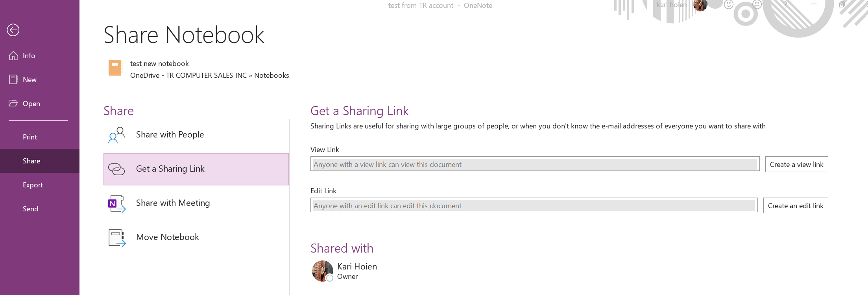Click the Open folder icon

pyautogui.click(x=13, y=103)
